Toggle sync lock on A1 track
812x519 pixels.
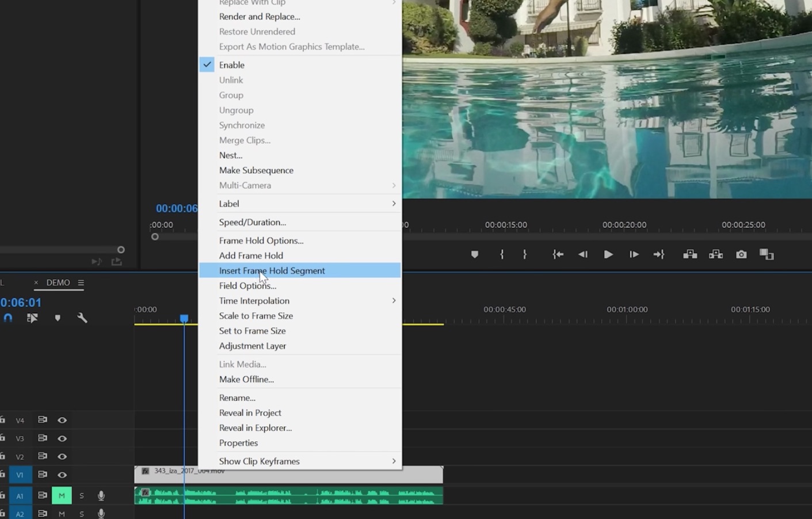[42, 495]
